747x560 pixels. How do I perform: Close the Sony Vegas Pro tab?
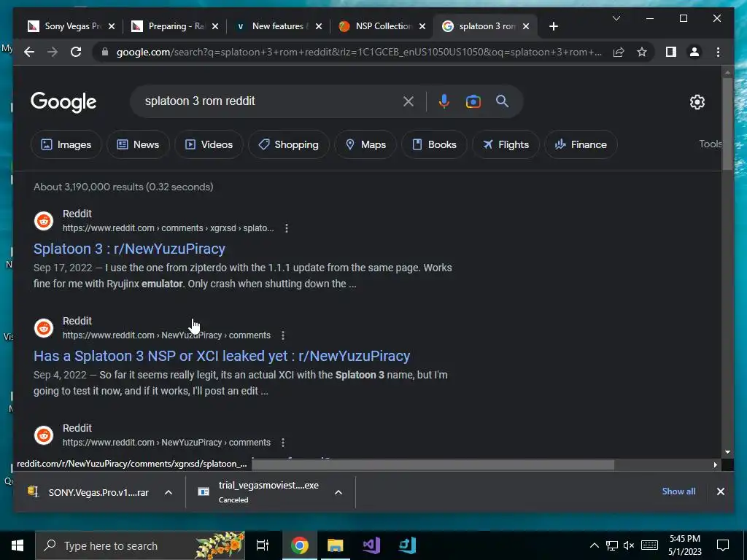(x=112, y=26)
